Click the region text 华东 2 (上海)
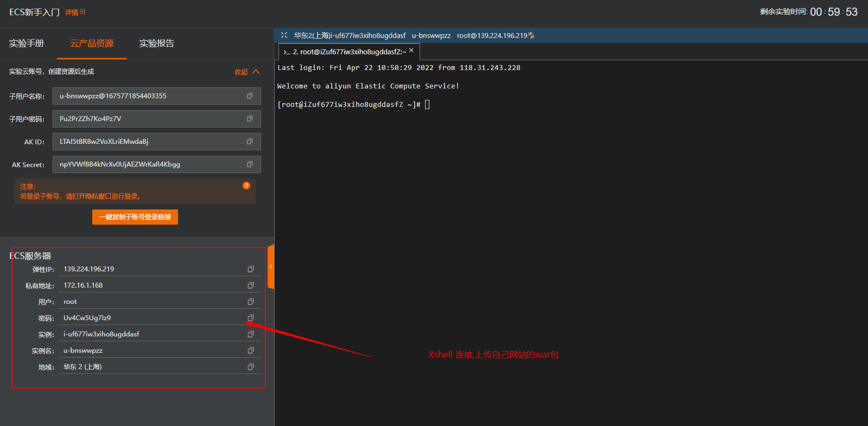This screenshot has width=868, height=426. [83, 367]
